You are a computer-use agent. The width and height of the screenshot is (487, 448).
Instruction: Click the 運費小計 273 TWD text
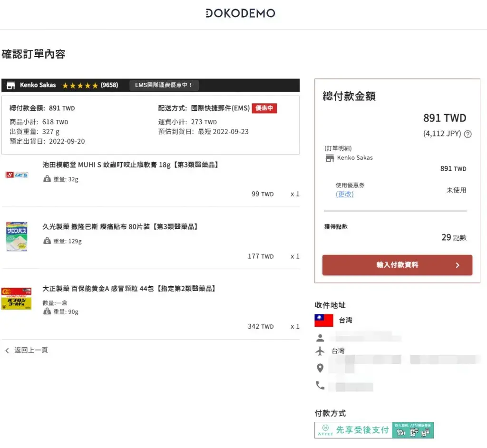pyautogui.click(x=187, y=122)
